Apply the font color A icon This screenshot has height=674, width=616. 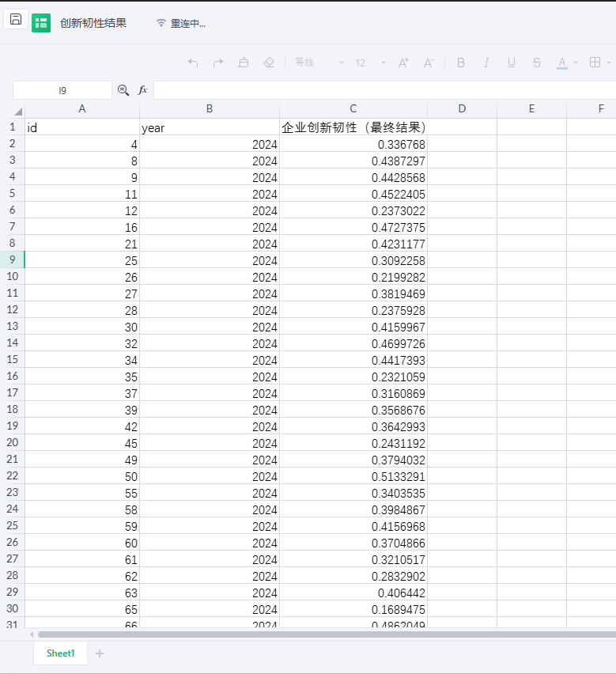562,63
